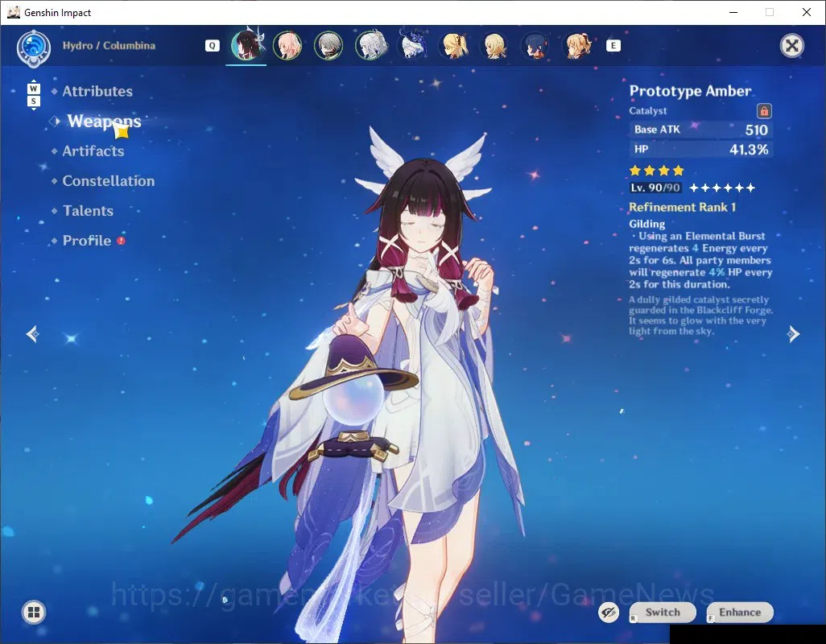Select the orange-blonde haired character avatar
826x644 pixels.
pos(576,45)
